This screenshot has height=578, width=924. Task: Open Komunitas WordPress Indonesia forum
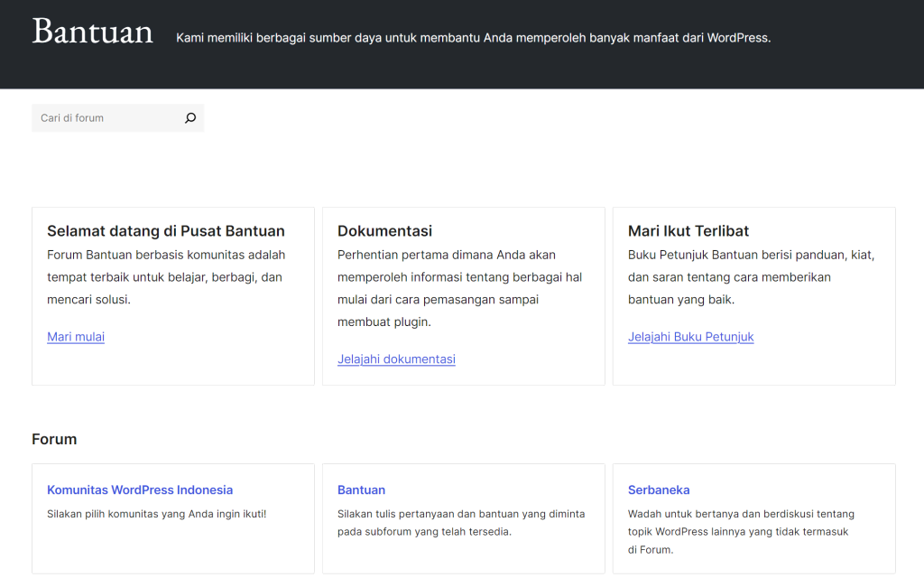coord(140,490)
